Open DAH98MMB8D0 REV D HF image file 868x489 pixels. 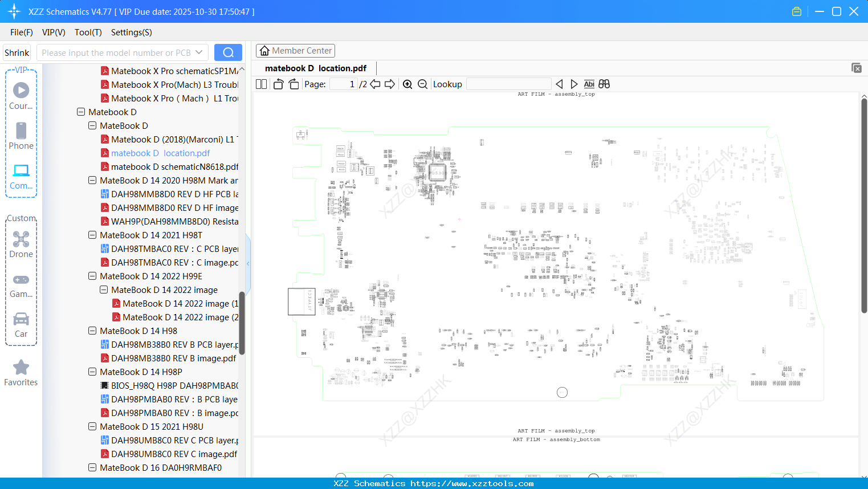(x=170, y=208)
